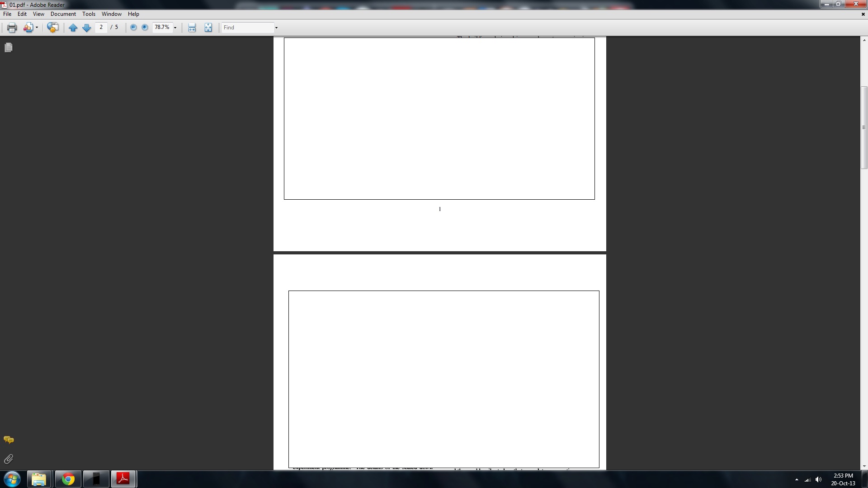Image resolution: width=868 pixels, height=488 pixels.
Task: Go to the next page with the down arrow
Action: point(87,28)
